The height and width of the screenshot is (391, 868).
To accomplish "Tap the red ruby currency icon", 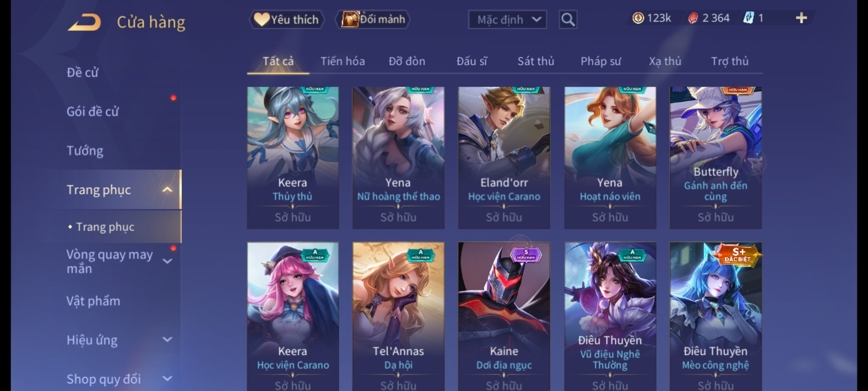I will 693,18.
